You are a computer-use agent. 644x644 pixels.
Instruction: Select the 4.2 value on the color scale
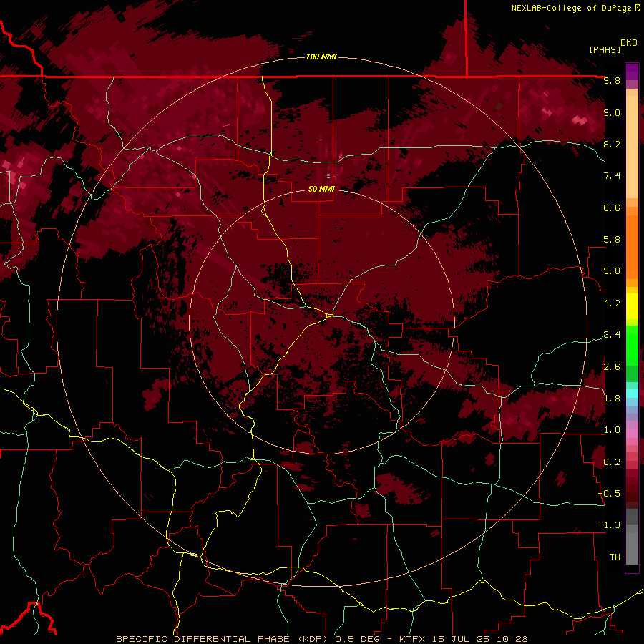[x=612, y=303]
